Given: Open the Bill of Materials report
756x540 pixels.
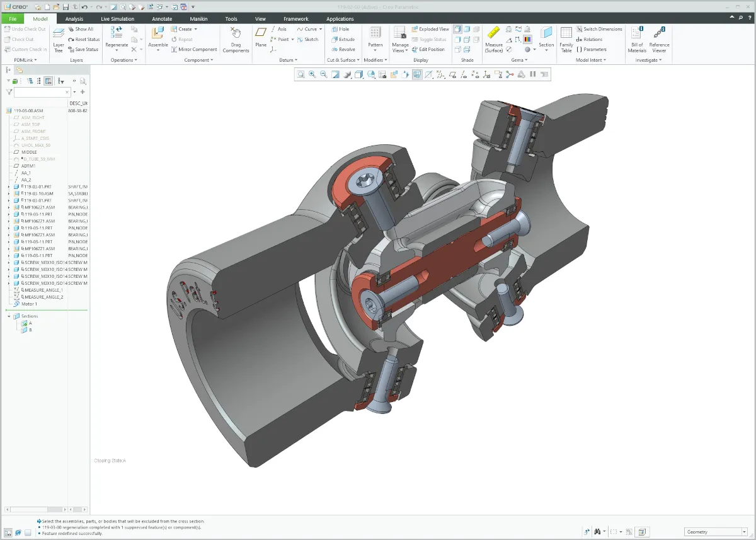Looking at the screenshot, I should point(637,34).
